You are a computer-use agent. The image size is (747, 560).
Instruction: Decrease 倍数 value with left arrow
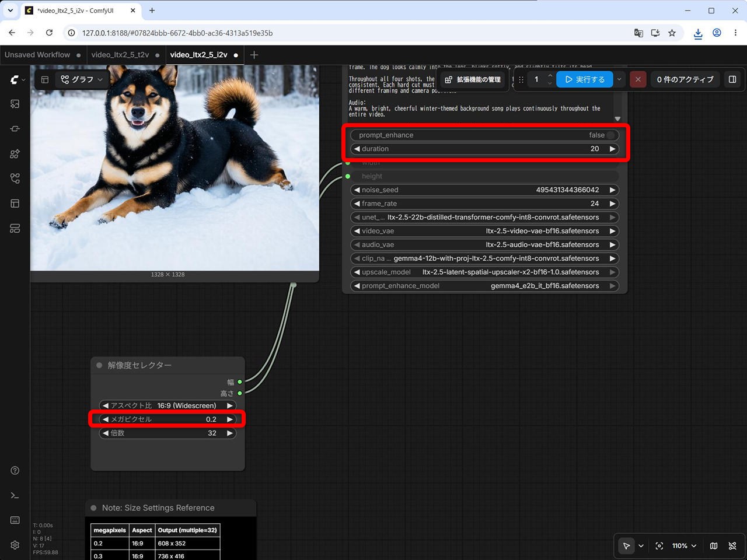click(106, 433)
